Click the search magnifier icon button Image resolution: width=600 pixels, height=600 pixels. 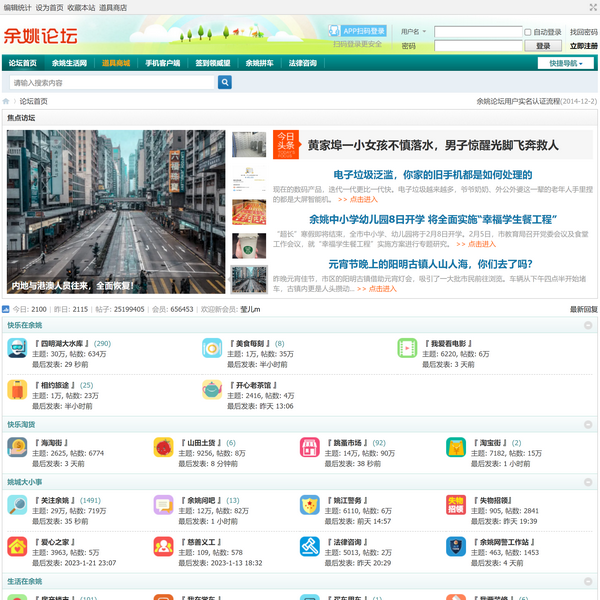[225, 83]
